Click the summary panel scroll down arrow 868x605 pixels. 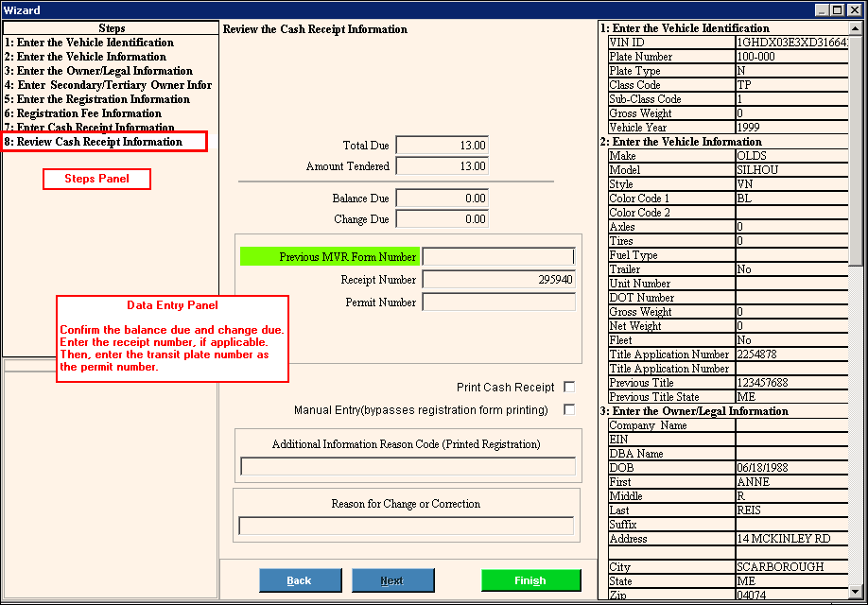click(x=856, y=592)
